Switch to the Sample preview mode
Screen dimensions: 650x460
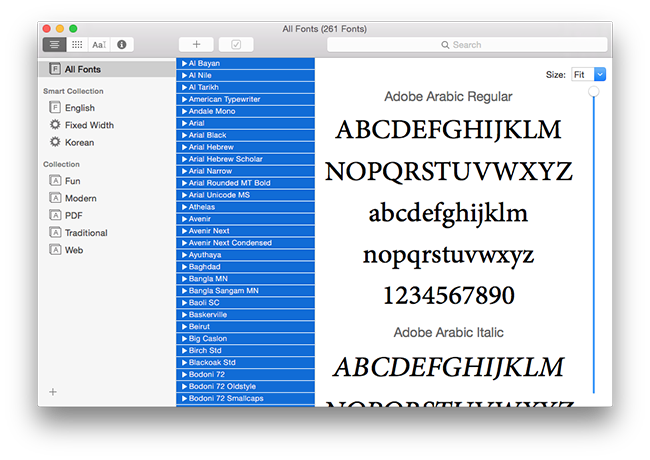[55, 45]
